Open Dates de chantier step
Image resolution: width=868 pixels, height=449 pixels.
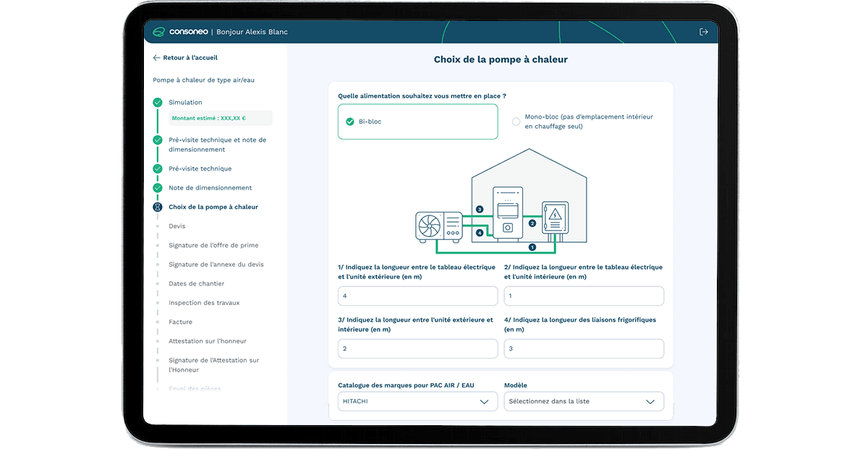196,283
